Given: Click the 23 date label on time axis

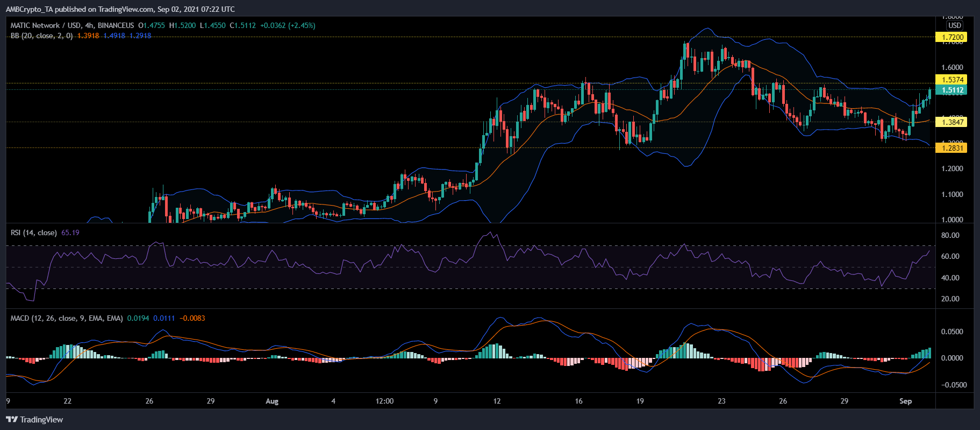Looking at the screenshot, I should click(x=721, y=401).
